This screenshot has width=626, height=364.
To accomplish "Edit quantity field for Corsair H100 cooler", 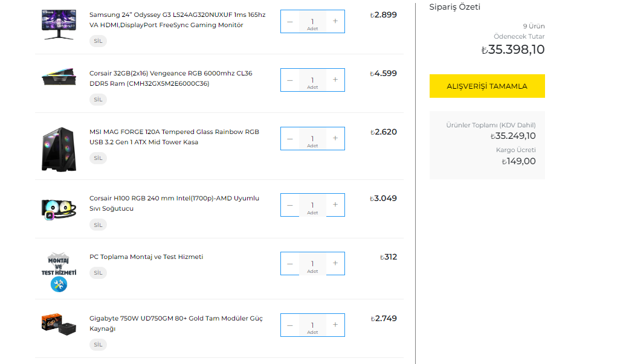I will pos(312,205).
